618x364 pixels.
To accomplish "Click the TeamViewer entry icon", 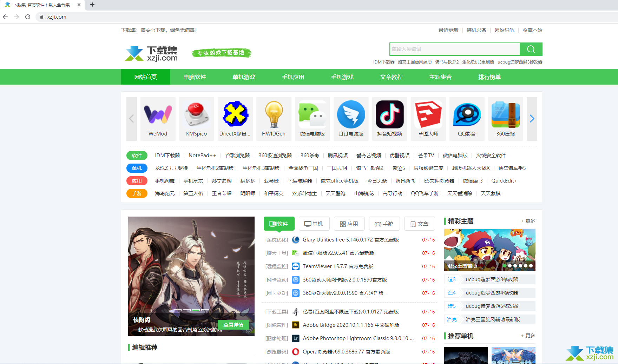I will (296, 266).
